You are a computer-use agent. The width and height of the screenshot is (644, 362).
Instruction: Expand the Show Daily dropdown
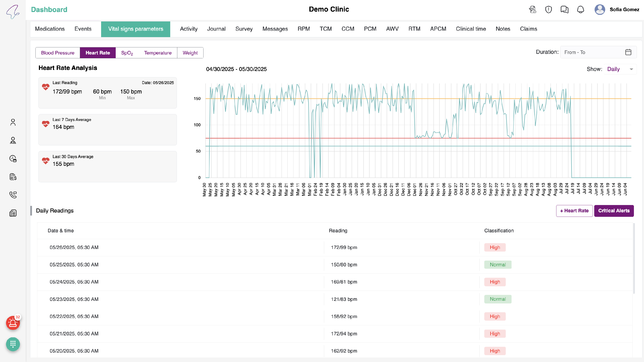coord(620,69)
